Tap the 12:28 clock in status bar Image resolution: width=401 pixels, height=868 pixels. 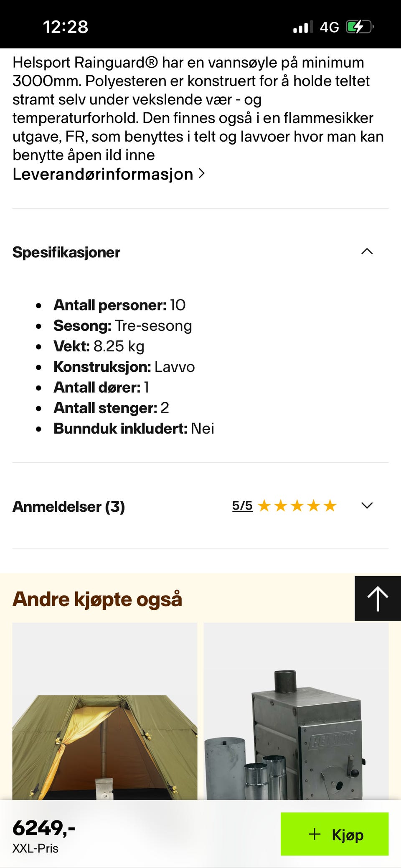tap(66, 27)
